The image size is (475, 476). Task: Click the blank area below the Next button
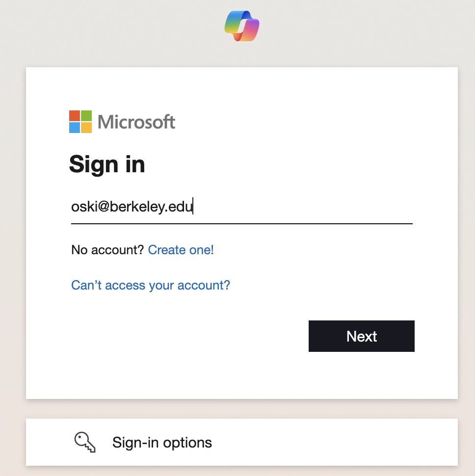pos(362,375)
